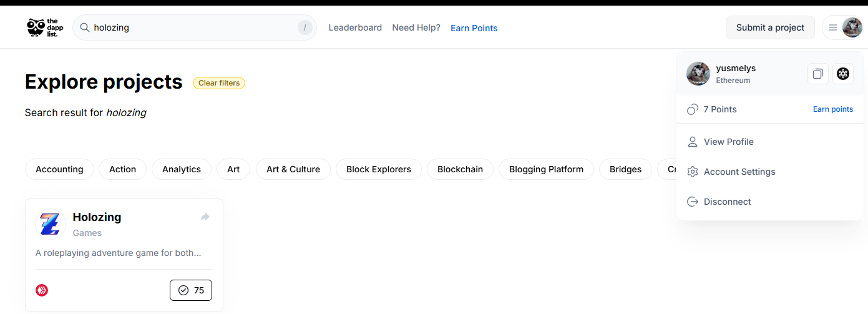Click the yusmelys avatar in dropdown

[698, 74]
